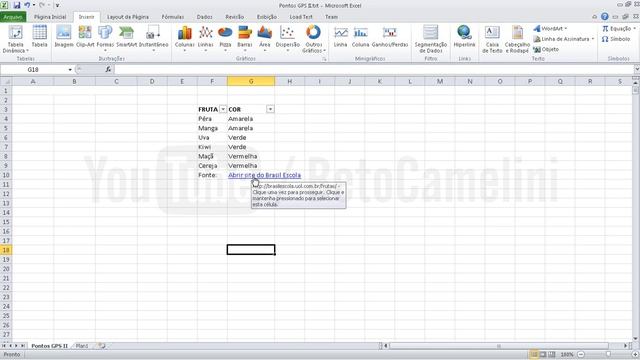Click into the formula bar
This screenshot has height=360, width=640.
373,70
